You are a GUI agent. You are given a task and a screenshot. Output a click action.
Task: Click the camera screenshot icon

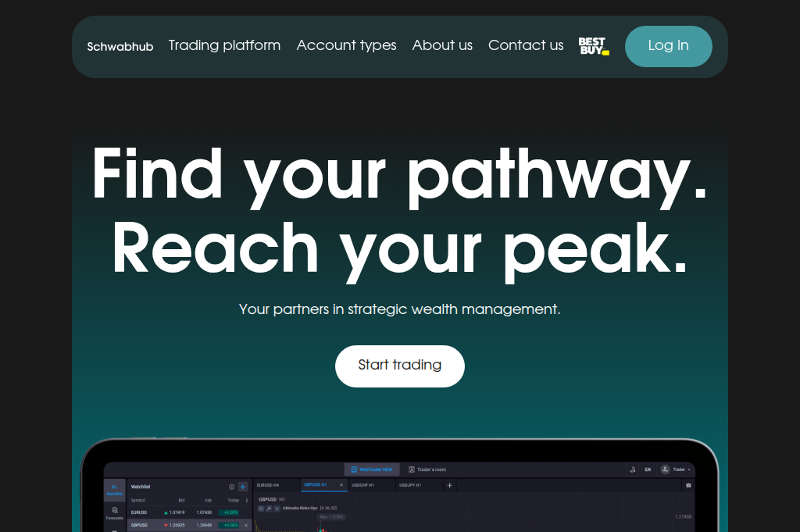[688, 485]
